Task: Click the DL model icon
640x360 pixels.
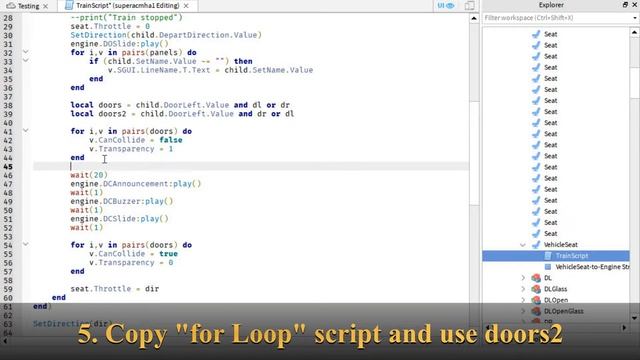Action: point(536,278)
